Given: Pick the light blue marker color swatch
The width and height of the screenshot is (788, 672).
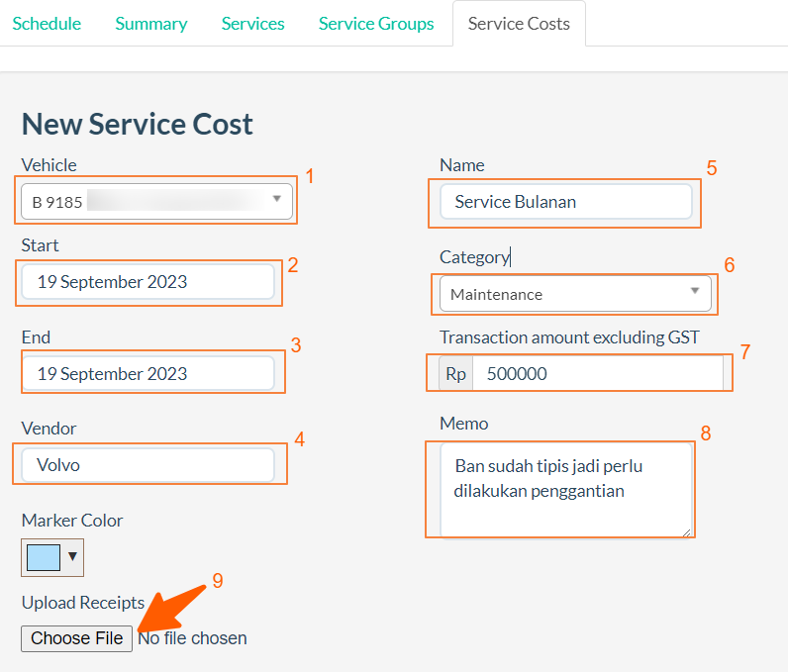Looking at the screenshot, I should click(44, 557).
